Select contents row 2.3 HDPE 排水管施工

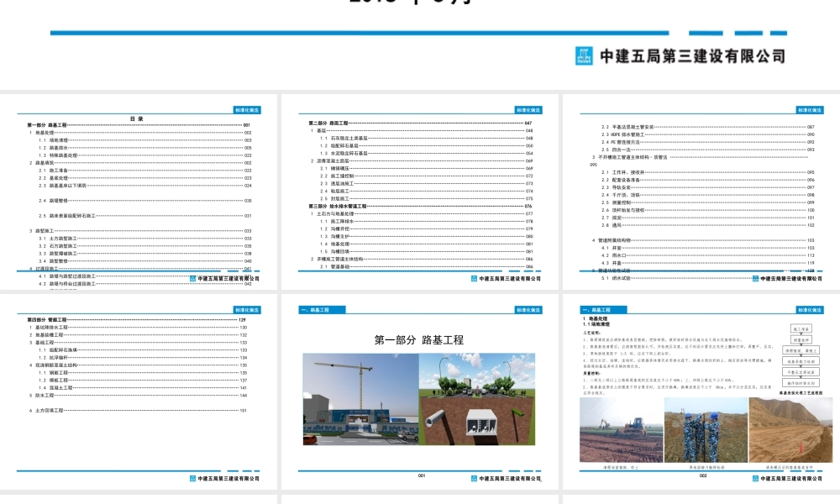point(707,134)
